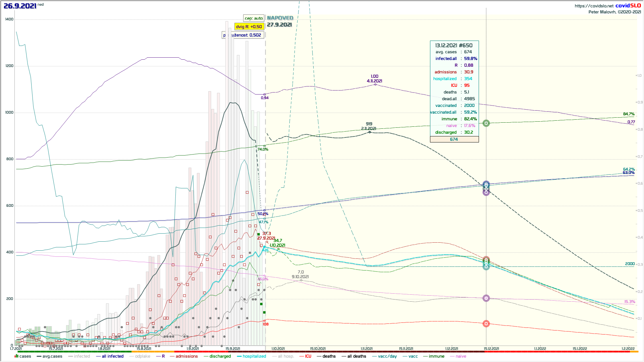Click the discharged point labeled 34,7 1.10.2021

pyautogui.click(x=278, y=249)
